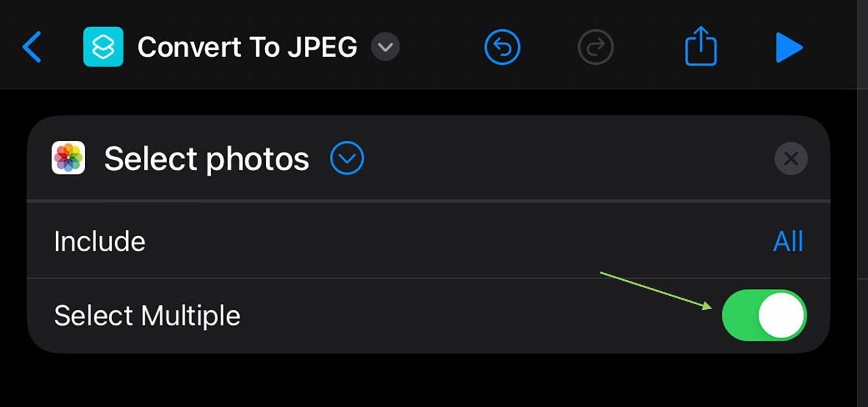Undo the last edit

click(x=502, y=47)
